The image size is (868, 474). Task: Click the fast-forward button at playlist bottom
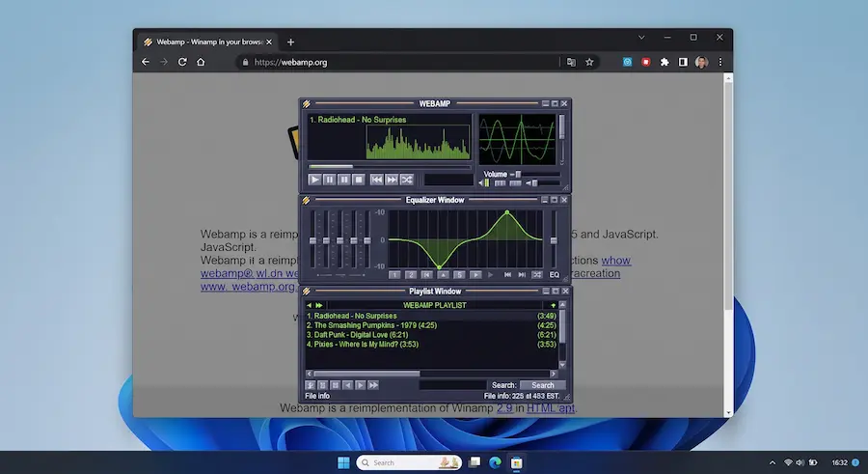373,385
